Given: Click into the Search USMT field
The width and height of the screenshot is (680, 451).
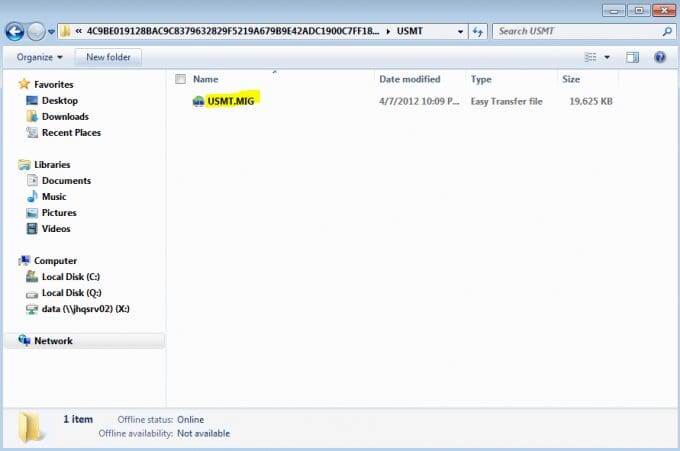Looking at the screenshot, I should click(x=577, y=31).
